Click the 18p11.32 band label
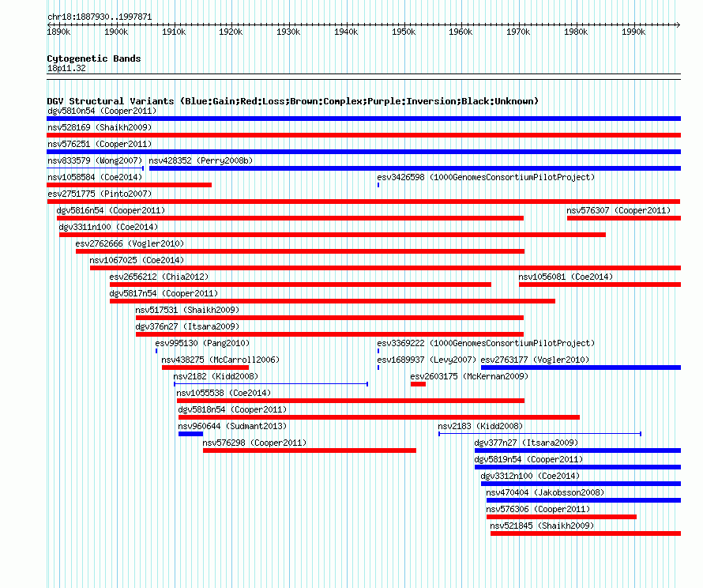 [66, 68]
